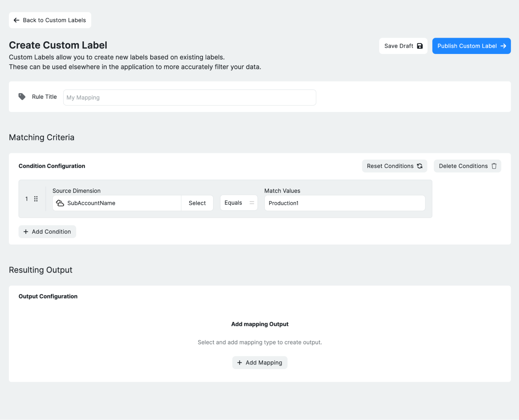Click the Rule Title text input

(x=190, y=98)
